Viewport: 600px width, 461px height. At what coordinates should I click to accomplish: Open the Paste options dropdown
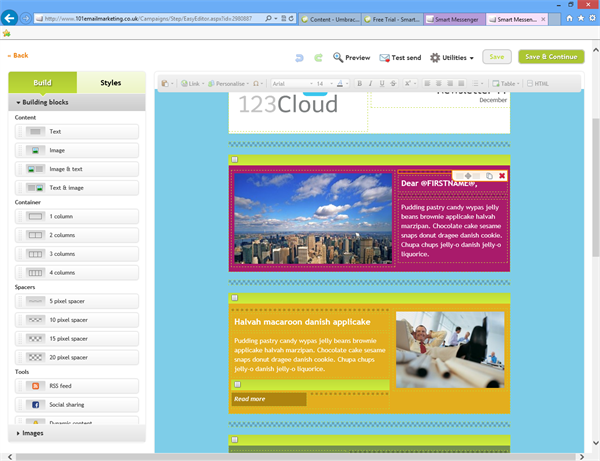pos(168,83)
